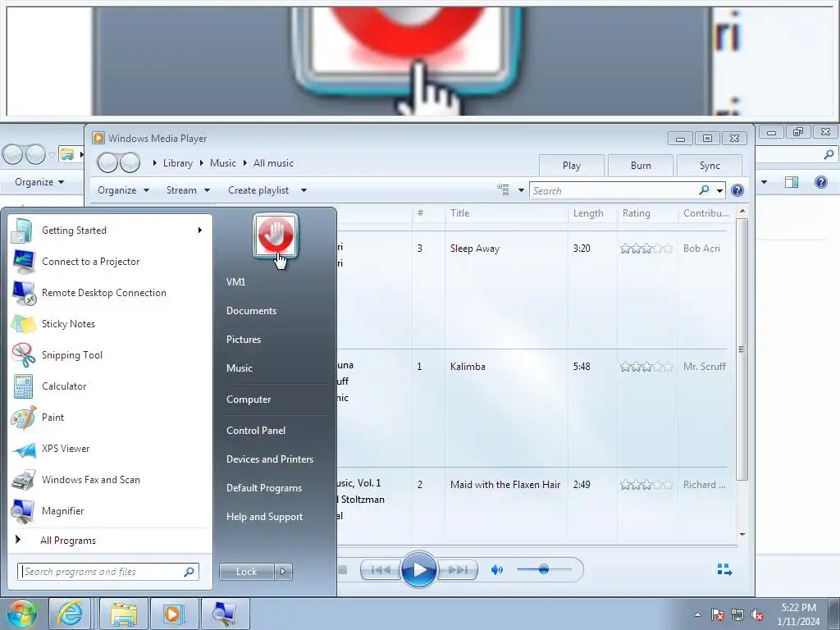
Task: Open Organize dropdown in Media Player
Action: click(x=123, y=190)
